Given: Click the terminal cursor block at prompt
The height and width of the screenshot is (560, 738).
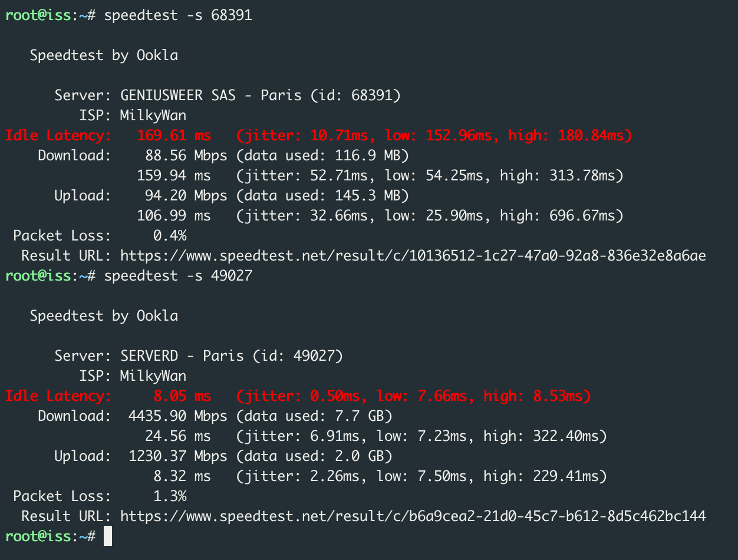Looking at the screenshot, I should click(107, 536).
